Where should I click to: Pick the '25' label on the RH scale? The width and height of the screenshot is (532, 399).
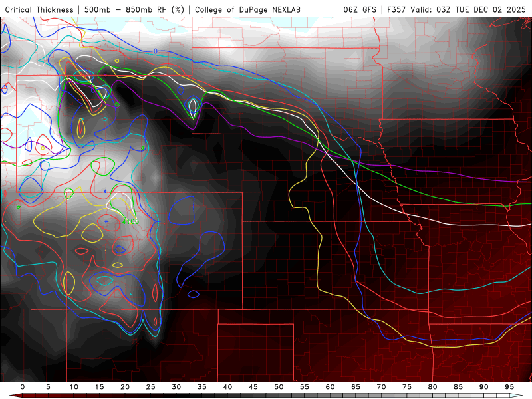pos(151,387)
